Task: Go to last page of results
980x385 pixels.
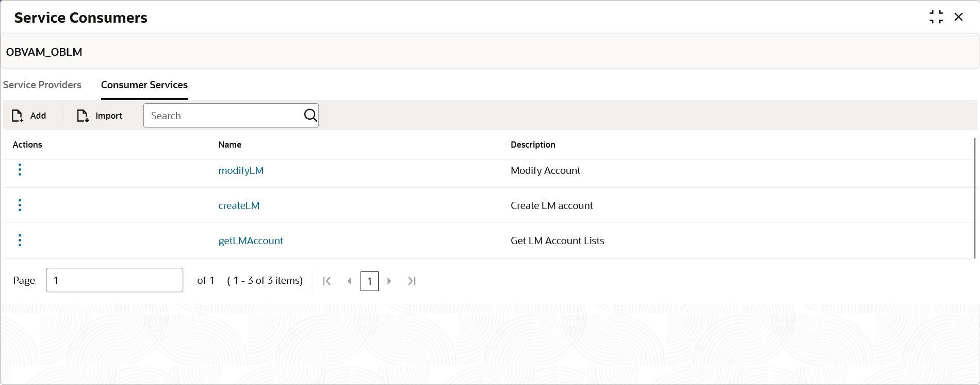Action: coord(412,281)
